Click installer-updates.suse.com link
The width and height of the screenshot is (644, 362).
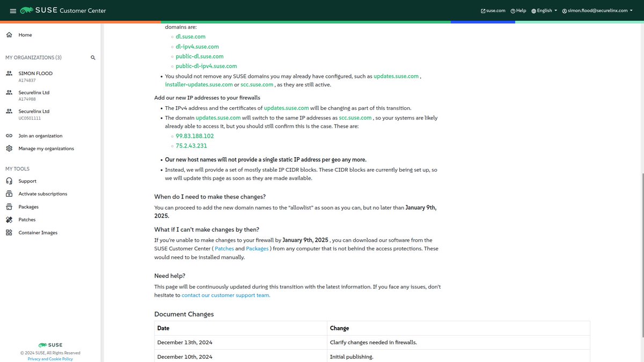pos(199,85)
